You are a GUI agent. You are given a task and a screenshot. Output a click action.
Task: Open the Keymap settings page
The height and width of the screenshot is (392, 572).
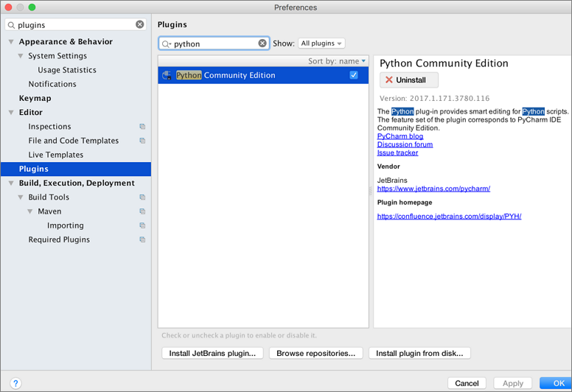[x=35, y=99]
